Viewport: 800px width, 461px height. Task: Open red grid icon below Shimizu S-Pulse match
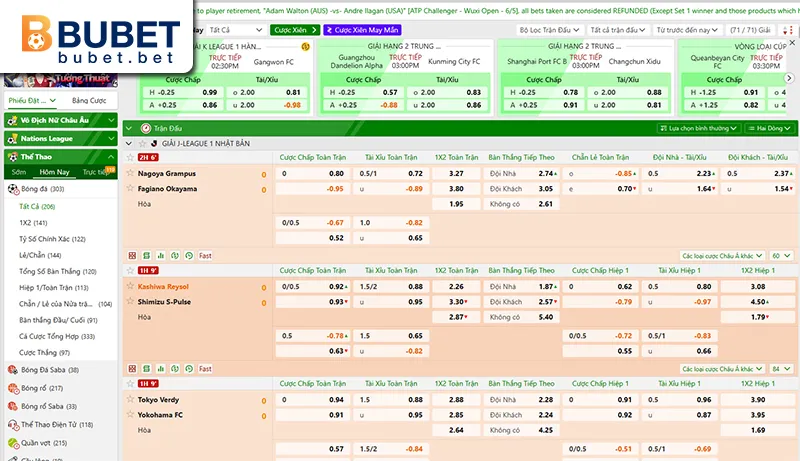tap(132, 369)
